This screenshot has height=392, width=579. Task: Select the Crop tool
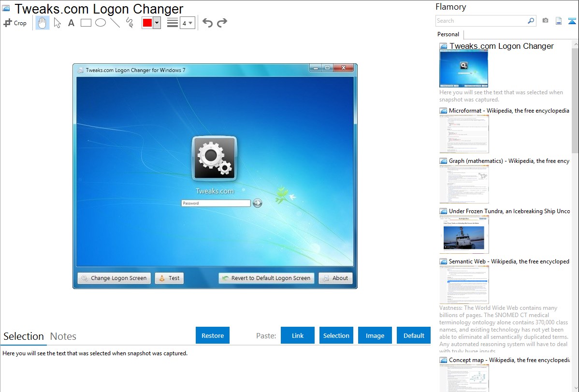[15, 23]
